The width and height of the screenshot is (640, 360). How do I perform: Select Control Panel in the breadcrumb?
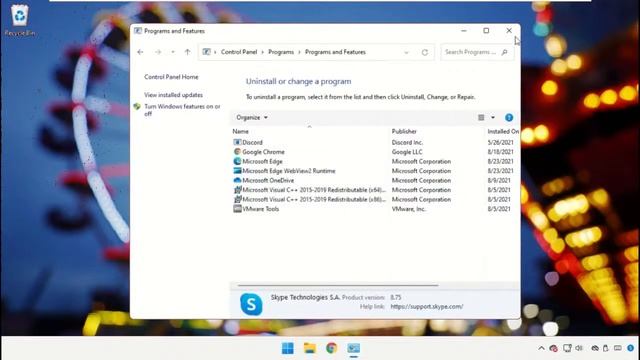[239, 52]
